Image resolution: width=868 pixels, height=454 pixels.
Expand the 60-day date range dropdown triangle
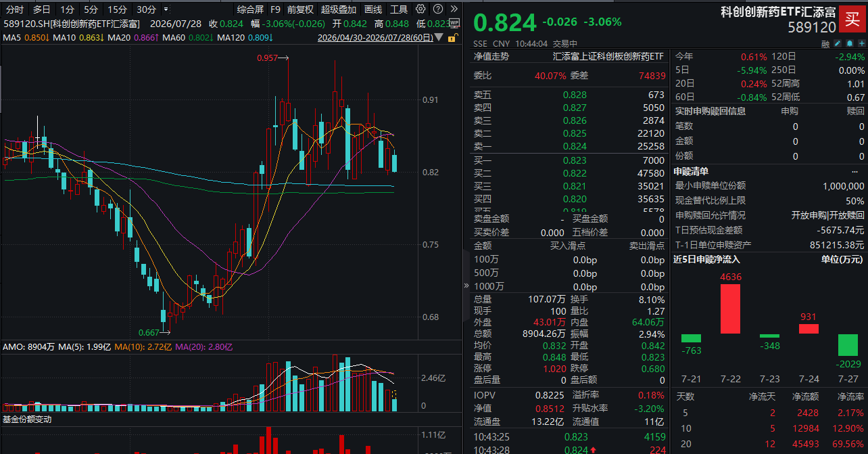point(439,37)
